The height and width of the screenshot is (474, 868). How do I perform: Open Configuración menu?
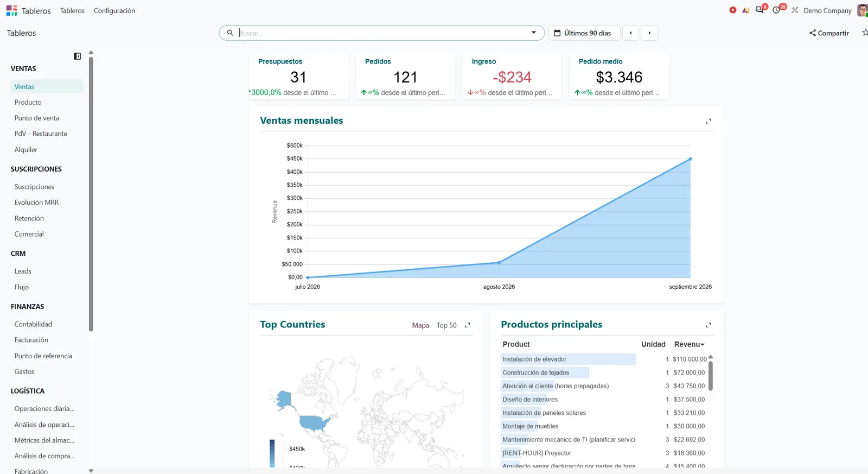coord(114,10)
